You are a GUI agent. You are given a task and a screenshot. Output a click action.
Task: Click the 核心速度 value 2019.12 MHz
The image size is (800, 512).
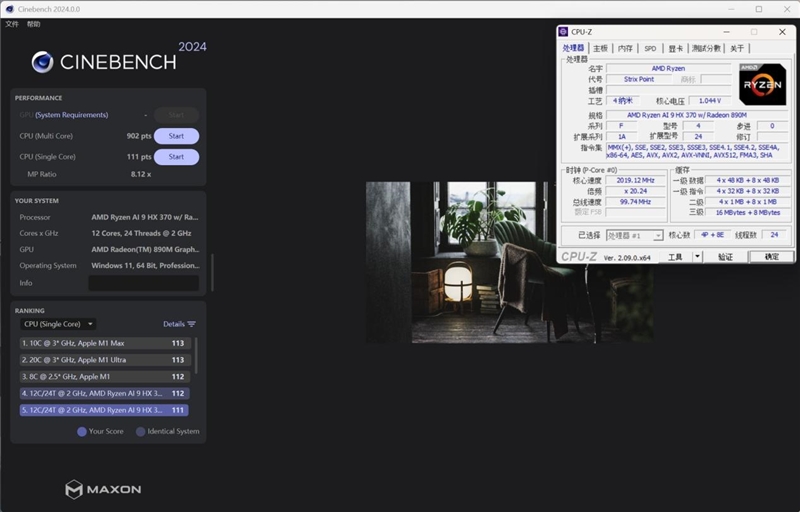coord(636,180)
